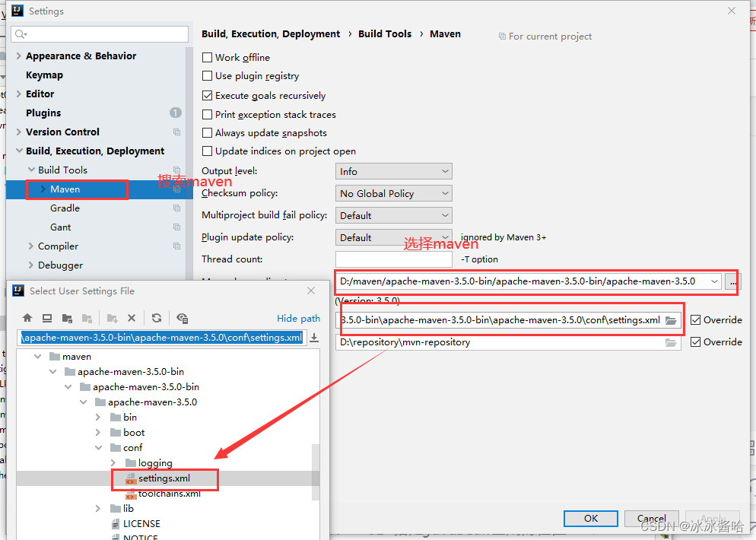Select settings.xml in the file tree
The width and height of the screenshot is (756, 540).
(x=164, y=478)
